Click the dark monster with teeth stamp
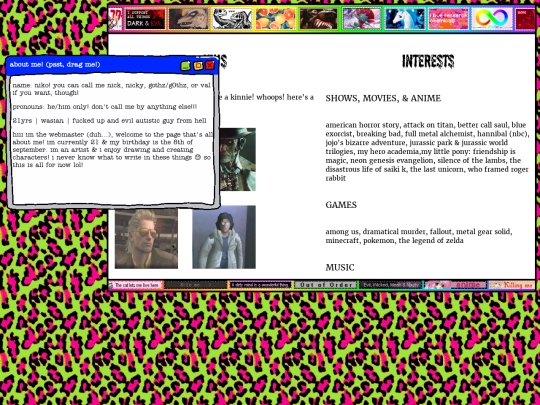Viewport: 540px width, 405px height. pyautogui.click(x=318, y=19)
